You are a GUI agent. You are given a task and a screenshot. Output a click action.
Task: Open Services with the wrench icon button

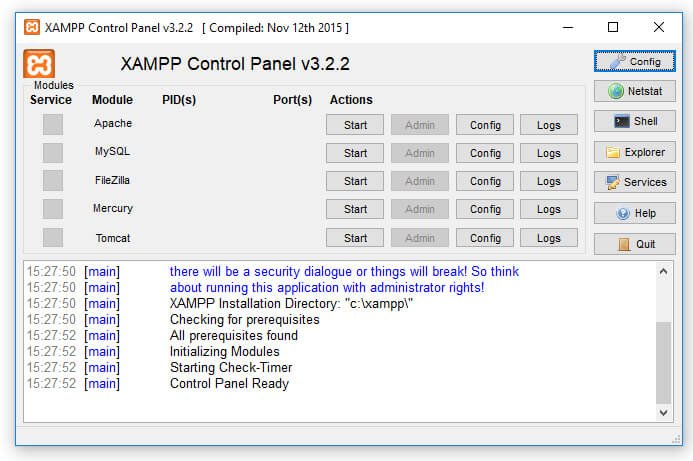click(635, 182)
